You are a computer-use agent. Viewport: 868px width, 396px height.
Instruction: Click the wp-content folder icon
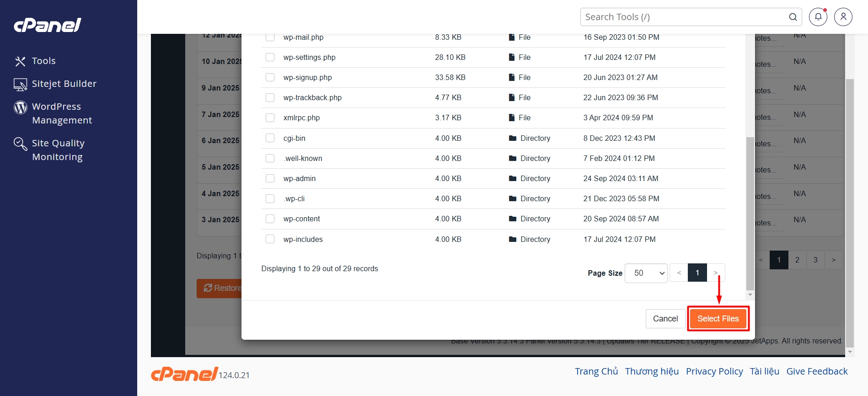click(513, 219)
